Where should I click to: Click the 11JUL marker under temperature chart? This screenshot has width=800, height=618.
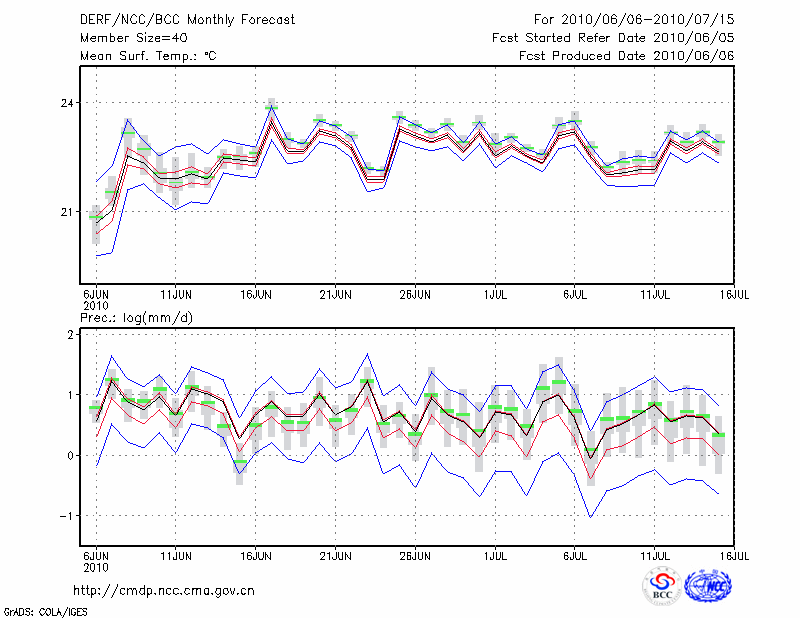655,296
